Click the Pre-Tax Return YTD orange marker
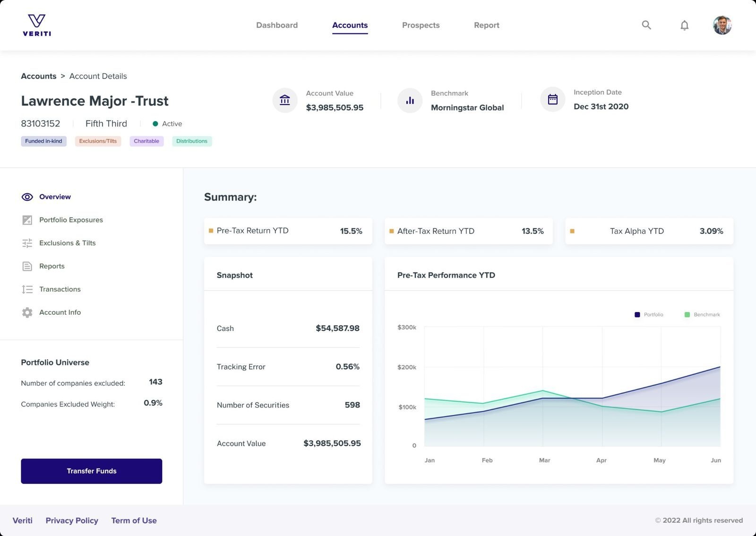Screen dimensions: 756x536 (211, 231)
